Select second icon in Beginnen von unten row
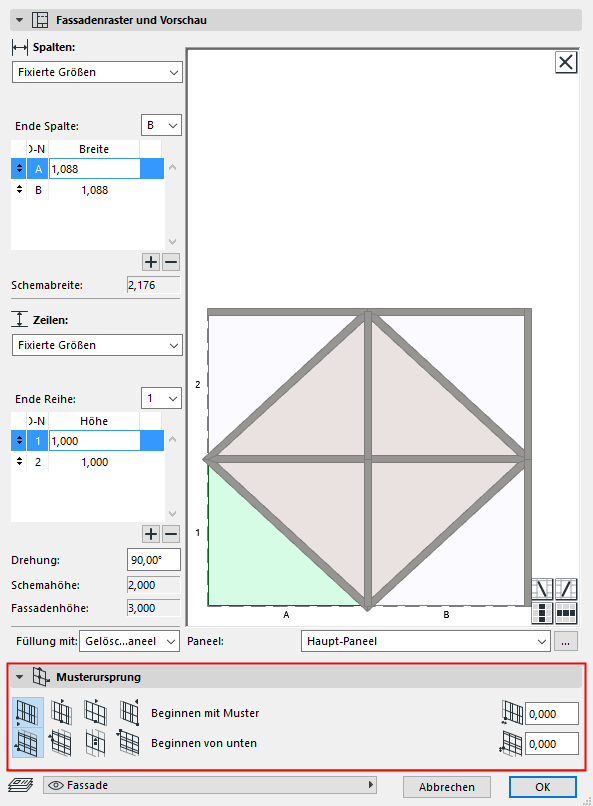 click(61, 743)
